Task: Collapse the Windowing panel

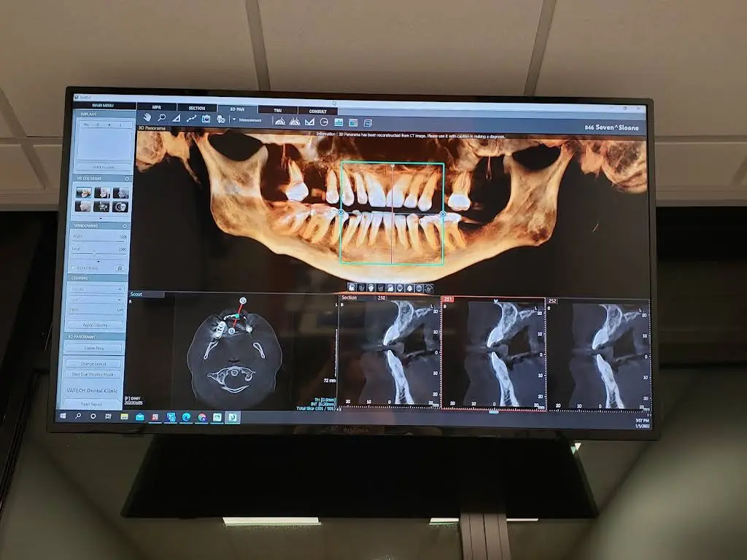Action: (x=125, y=226)
